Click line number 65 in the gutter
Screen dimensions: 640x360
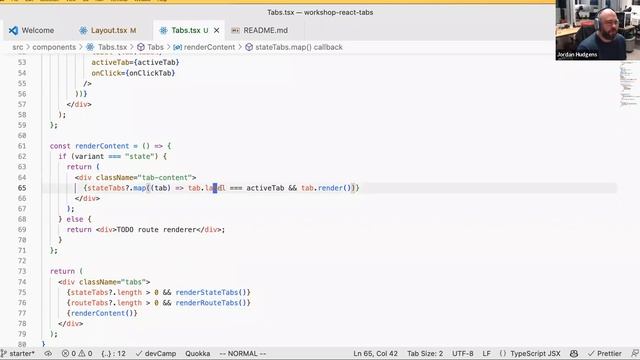tap(22, 188)
